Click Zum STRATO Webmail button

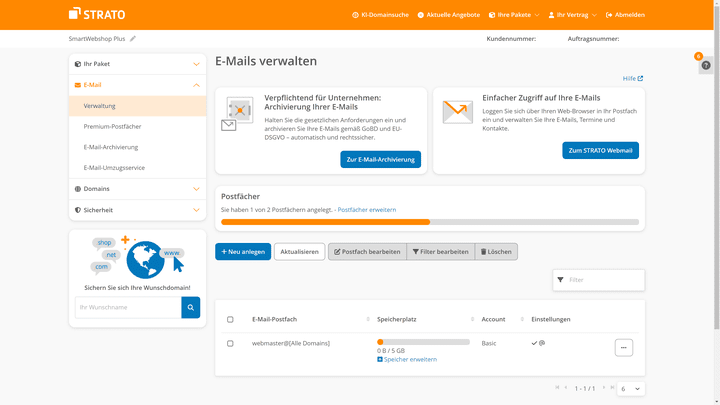click(x=600, y=150)
